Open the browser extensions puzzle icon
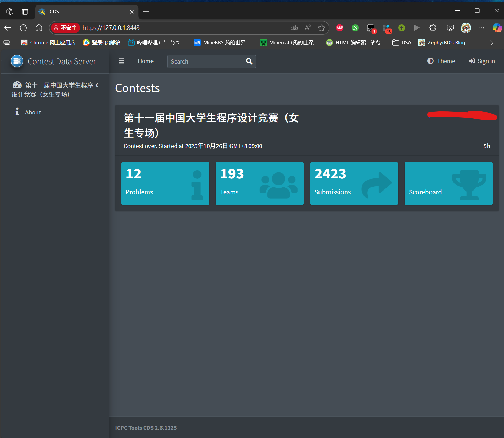 coord(433,28)
